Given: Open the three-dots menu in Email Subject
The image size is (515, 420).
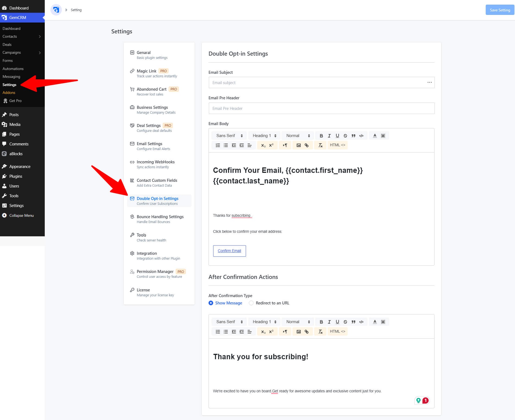Looking at the screenshot, I should click(x=430, y=82).
